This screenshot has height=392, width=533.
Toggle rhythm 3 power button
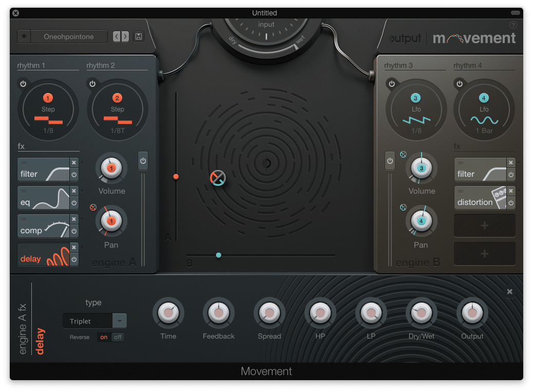(x=392, y=84)
